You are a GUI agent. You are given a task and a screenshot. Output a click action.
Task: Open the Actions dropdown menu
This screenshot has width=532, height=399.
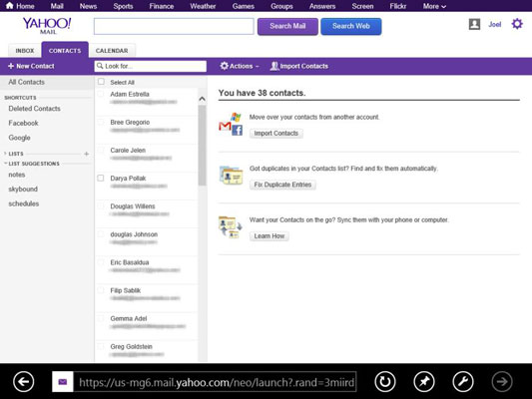click(x=240, y=66)
